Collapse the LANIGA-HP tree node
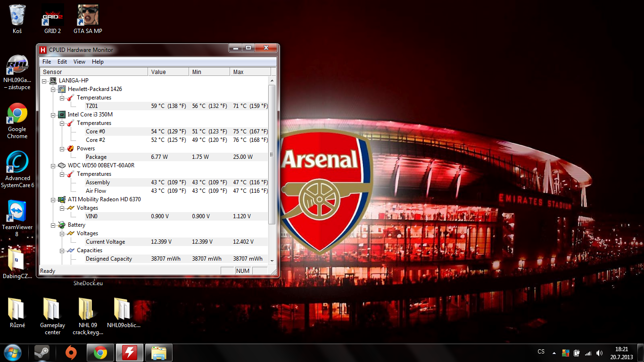Image resolution: width=644 pixels, height=362 pixels. [44, 81]
